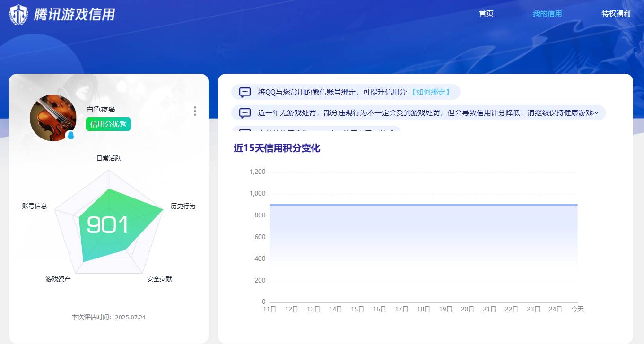Click the speech bubble icon on the partially hidden third tip

pyautogui.click(x=244, y=131)
